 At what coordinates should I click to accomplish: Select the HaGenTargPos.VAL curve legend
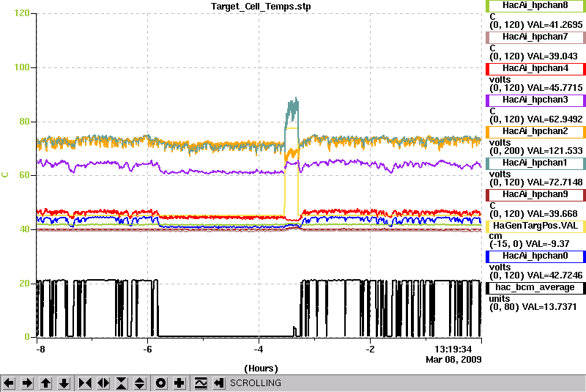click(535, 226)
